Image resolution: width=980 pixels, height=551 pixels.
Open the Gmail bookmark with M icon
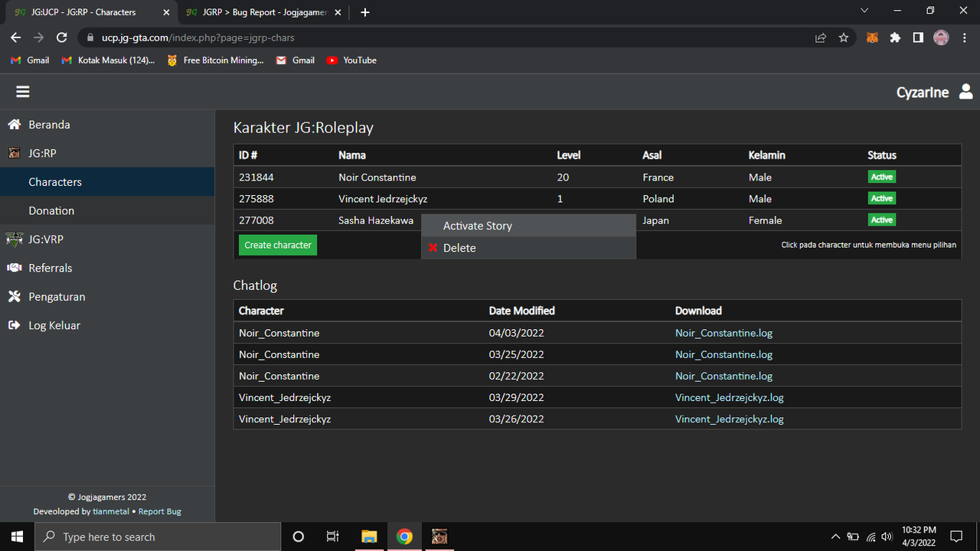30,60
